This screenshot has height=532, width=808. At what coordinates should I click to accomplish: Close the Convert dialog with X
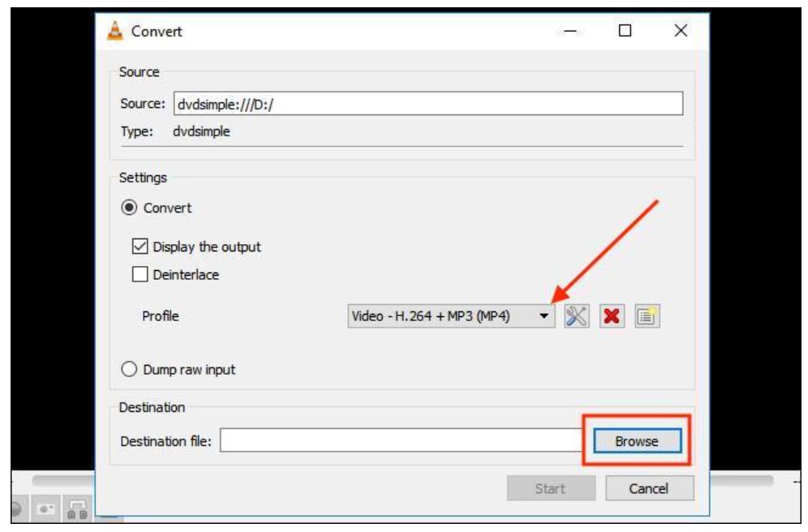pyautogui.click(x=681, y=31)
